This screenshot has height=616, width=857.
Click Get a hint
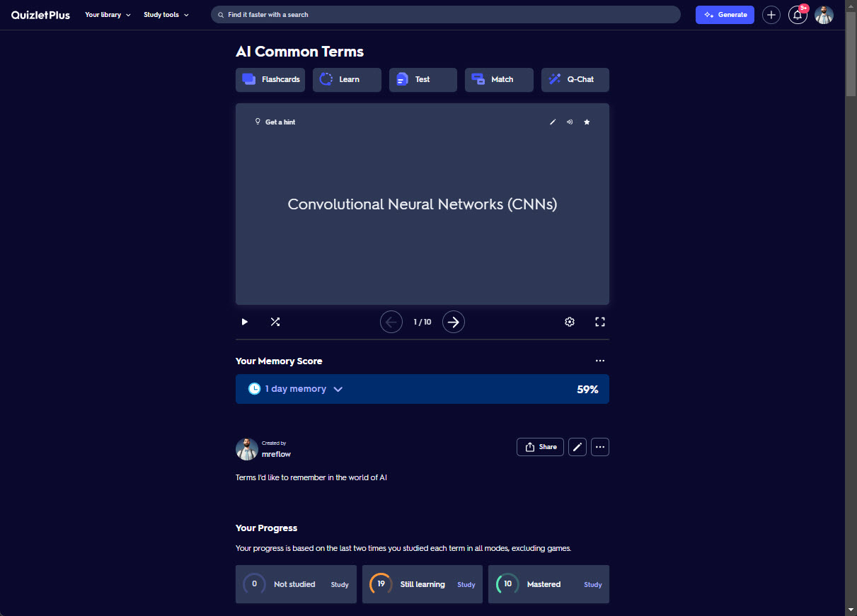275,122
